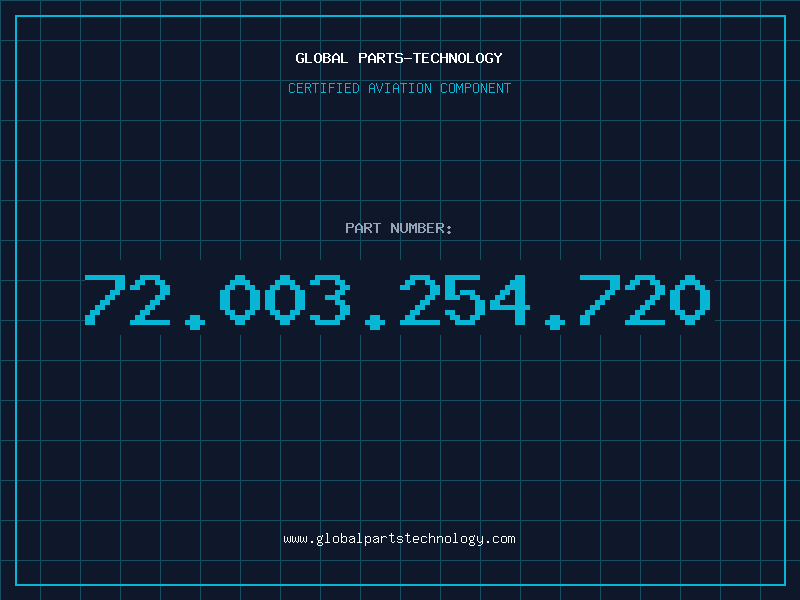Select the CERTIFIED AVIATION COMPONENT subtitle
This screenshot has height=600, width=800.
(x=399, y=88)
